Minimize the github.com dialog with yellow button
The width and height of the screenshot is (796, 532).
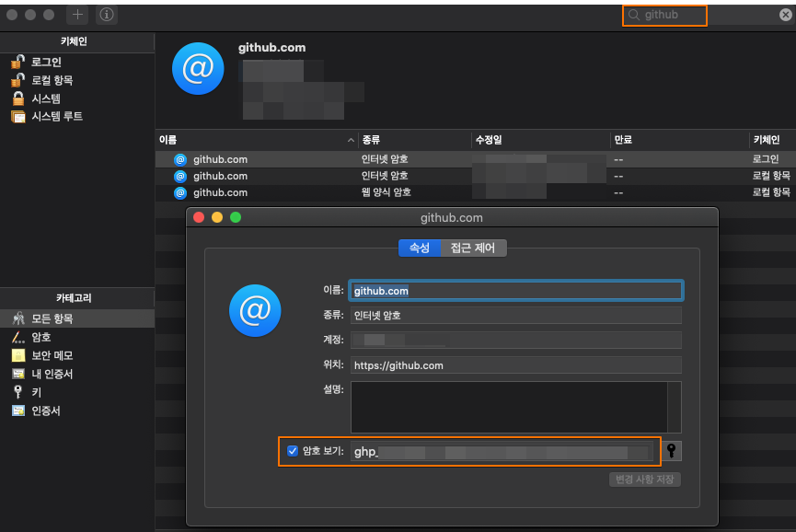click(217, 217)
